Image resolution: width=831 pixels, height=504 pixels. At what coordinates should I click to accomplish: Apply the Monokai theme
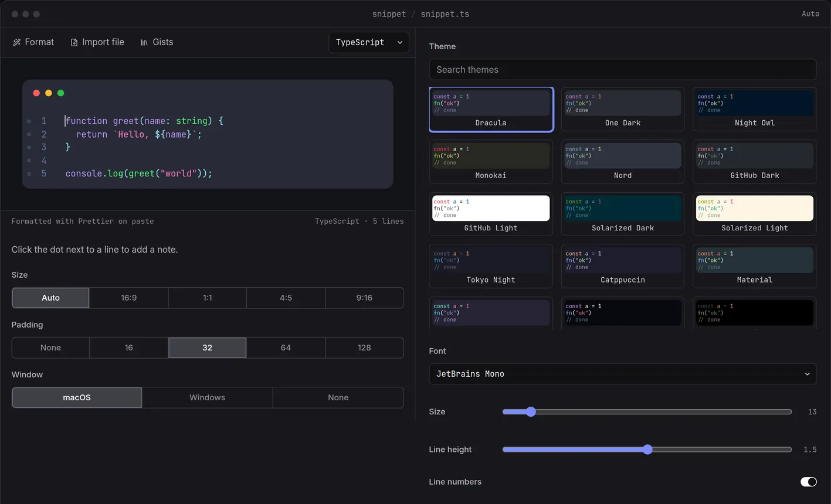491,162
